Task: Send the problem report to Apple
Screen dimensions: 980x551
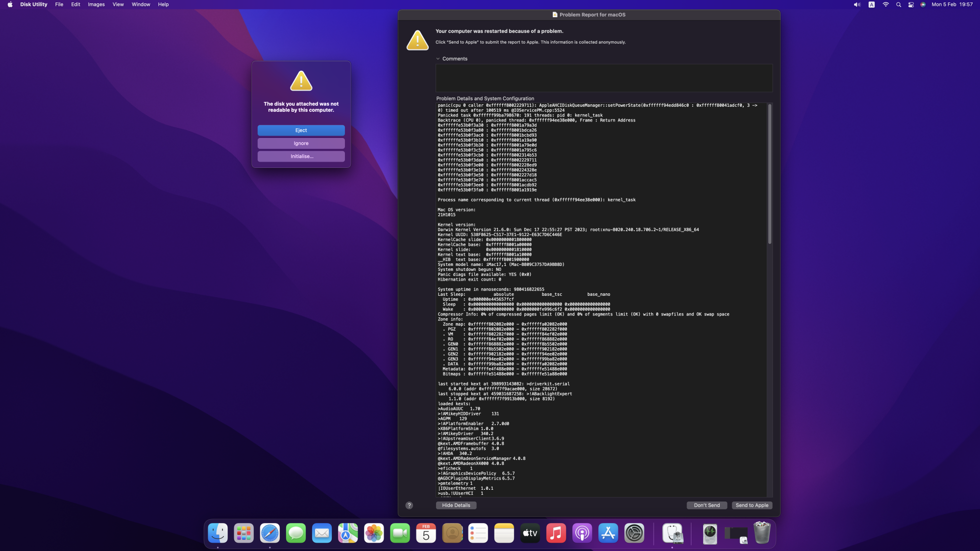Action: (x=752, y=505)
